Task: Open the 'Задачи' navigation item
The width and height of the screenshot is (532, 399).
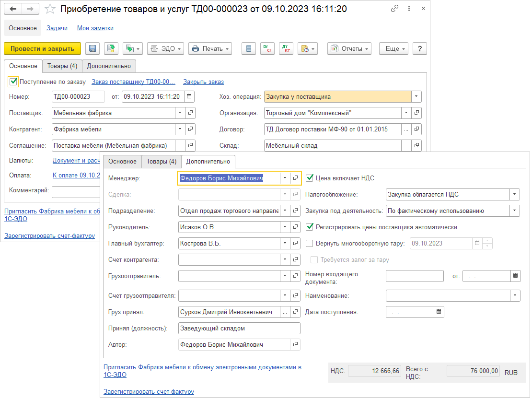Action: click(x=57, y=28)
